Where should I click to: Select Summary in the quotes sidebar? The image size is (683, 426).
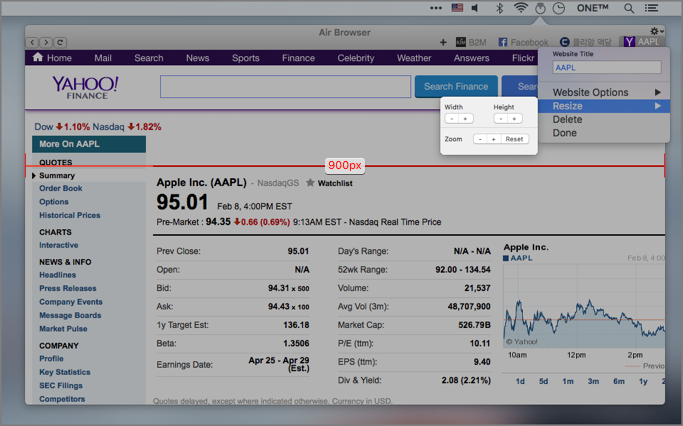pos(57,176)
